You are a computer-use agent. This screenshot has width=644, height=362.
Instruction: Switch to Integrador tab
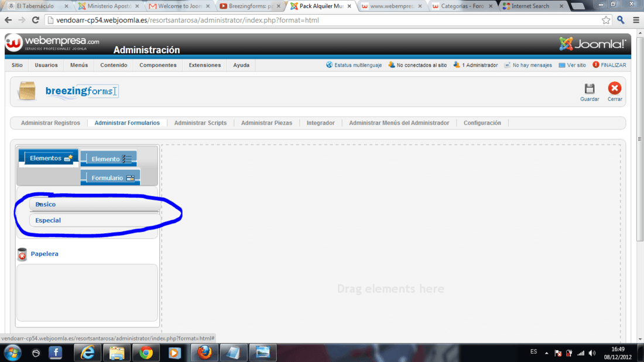click(x=320, y=123)
